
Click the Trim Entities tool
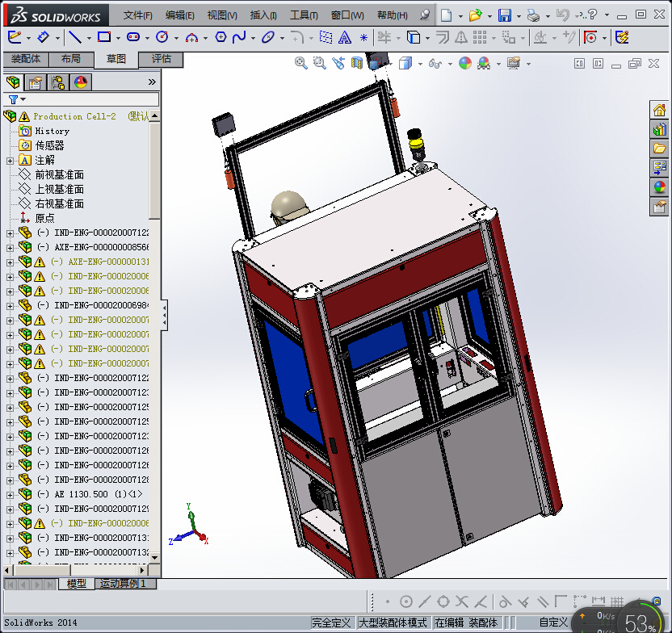(384, 37)
